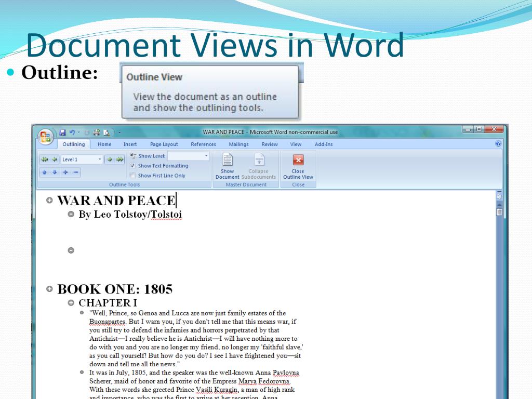Click the Show Level icon
Viewport: 532px width, 399px height.
133,156
